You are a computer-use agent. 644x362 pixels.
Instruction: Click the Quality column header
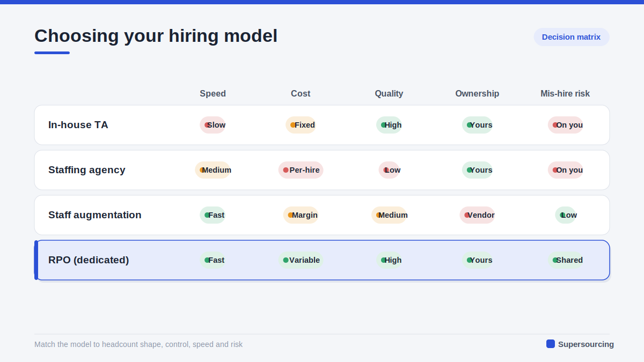(x=389, y=93)
